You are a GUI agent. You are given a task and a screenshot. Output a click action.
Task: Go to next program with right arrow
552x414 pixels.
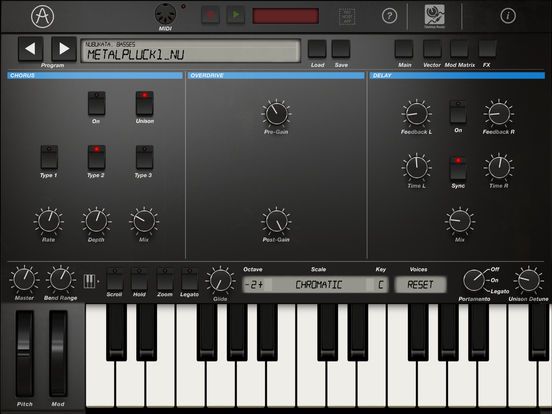click(64, 49)
